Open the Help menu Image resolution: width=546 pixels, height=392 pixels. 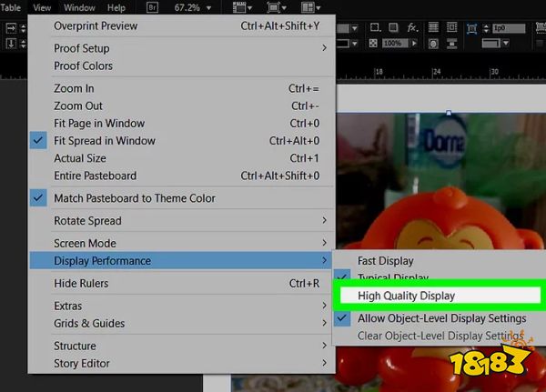coord(116,7)
